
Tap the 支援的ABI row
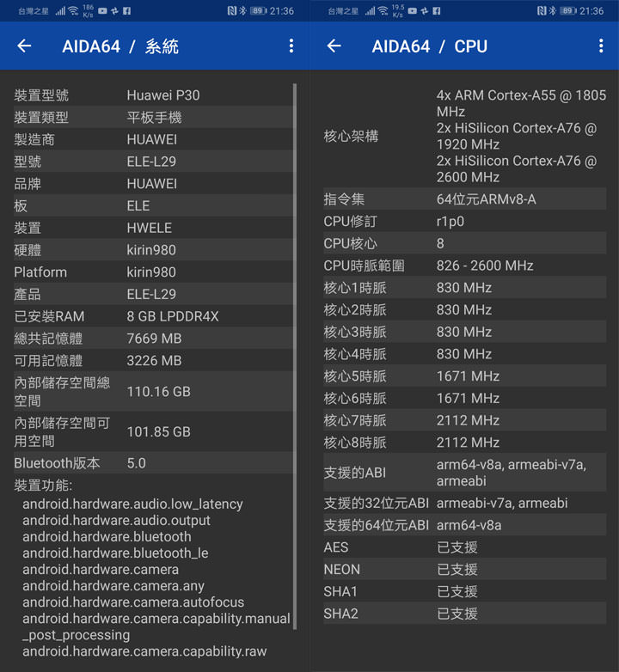(x=464, y=473)
